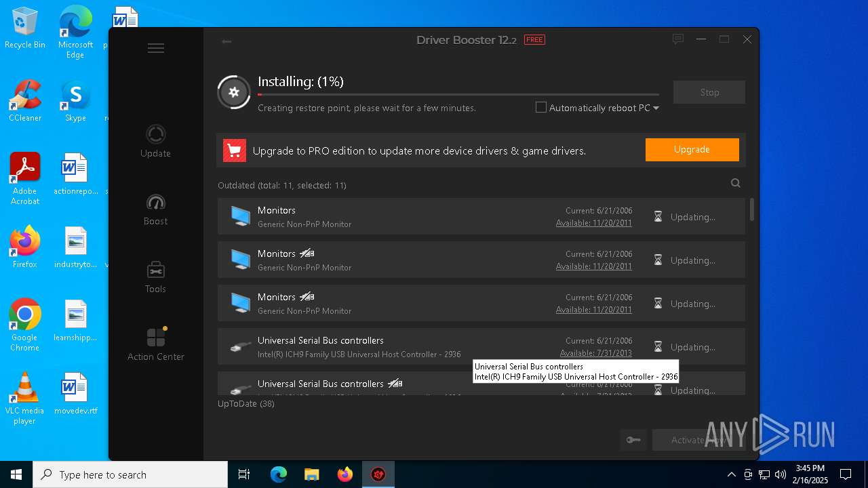This screenshot has height=488, width=868.
Task: Click the hourglass icon in second Monitors row
Action: (x=658, y=260)
